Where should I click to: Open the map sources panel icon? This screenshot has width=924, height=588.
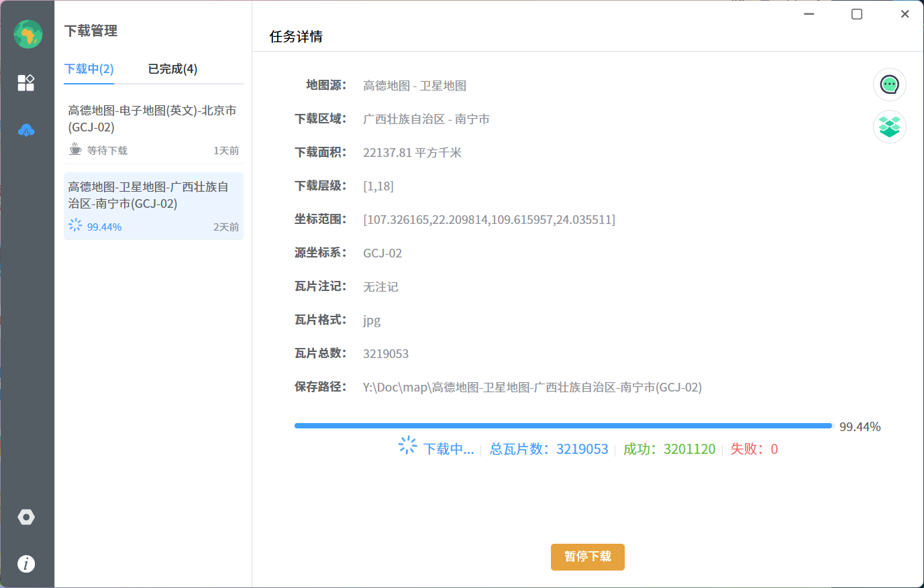[x=26, y=82]
